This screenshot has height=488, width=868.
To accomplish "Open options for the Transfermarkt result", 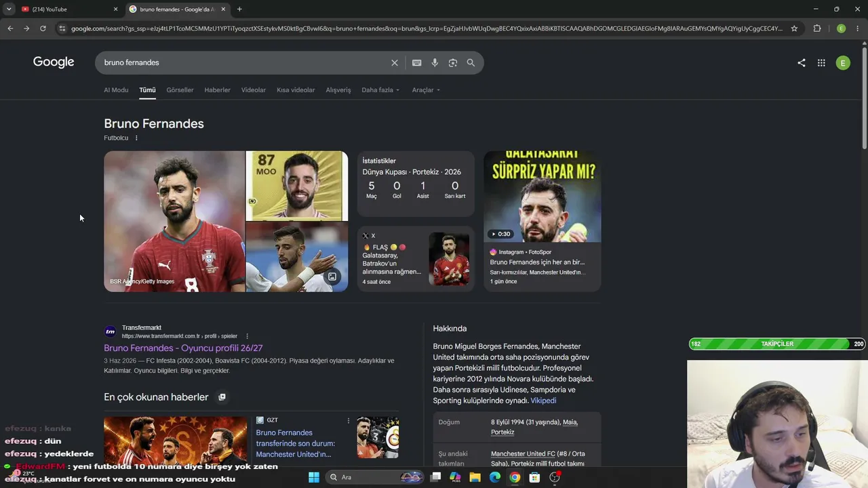I will [x=247, y=336].
